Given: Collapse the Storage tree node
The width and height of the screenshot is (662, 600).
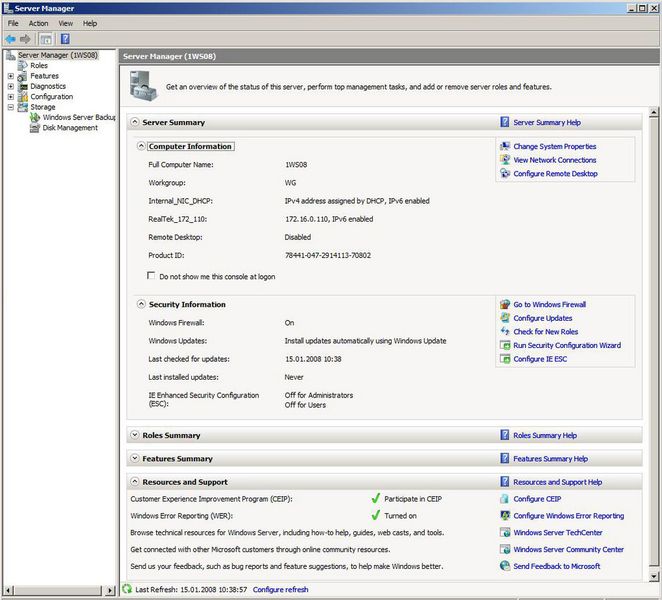Looking at the screenshot, I should point(11,107).
